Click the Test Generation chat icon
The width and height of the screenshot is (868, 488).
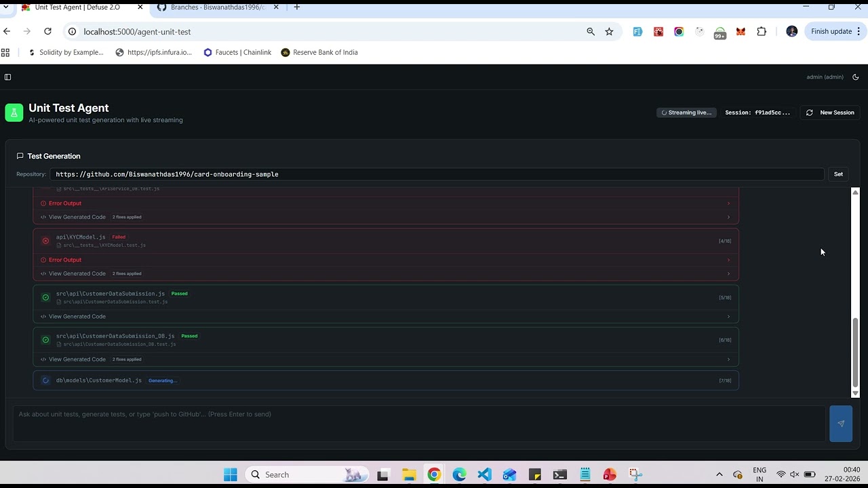(20, 156)
